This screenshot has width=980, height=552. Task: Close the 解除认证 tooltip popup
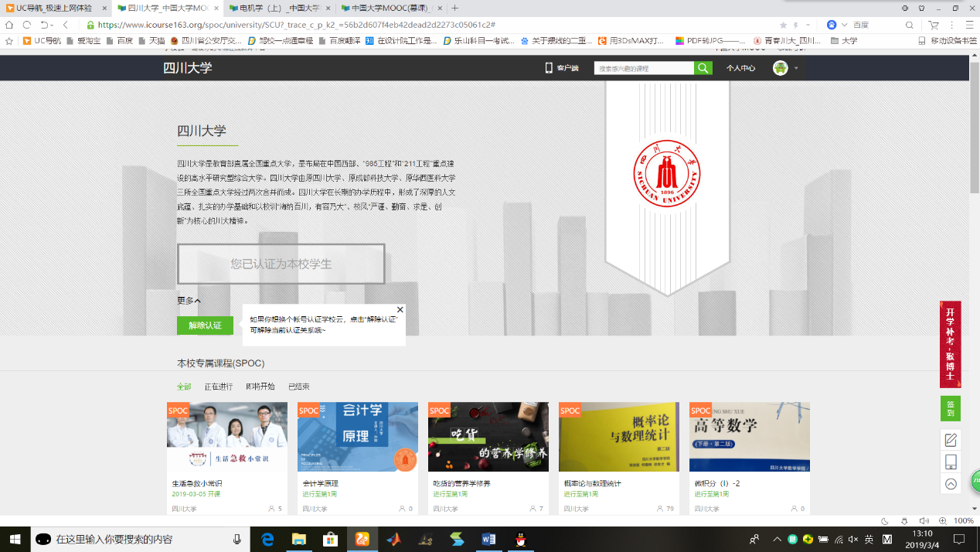coord(400,310)
